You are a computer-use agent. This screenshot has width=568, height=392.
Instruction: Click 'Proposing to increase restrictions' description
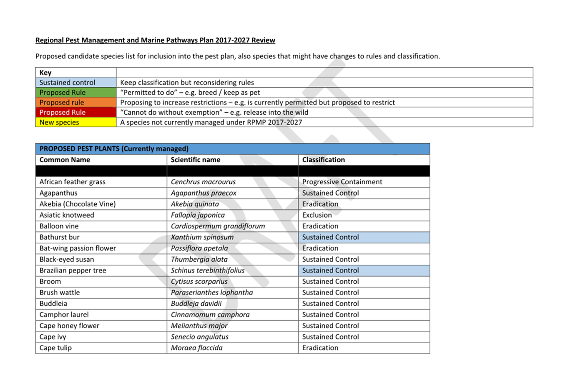point(257,103)
